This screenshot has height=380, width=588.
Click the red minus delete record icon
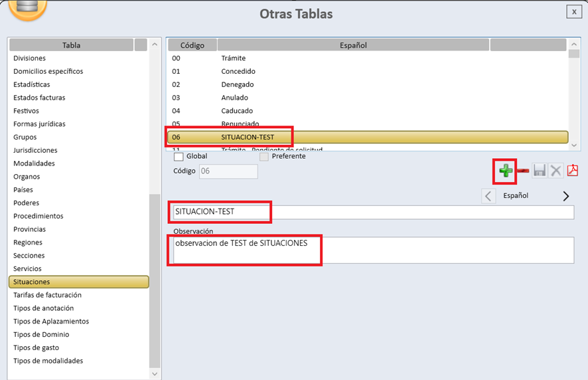tap(523, 171)
